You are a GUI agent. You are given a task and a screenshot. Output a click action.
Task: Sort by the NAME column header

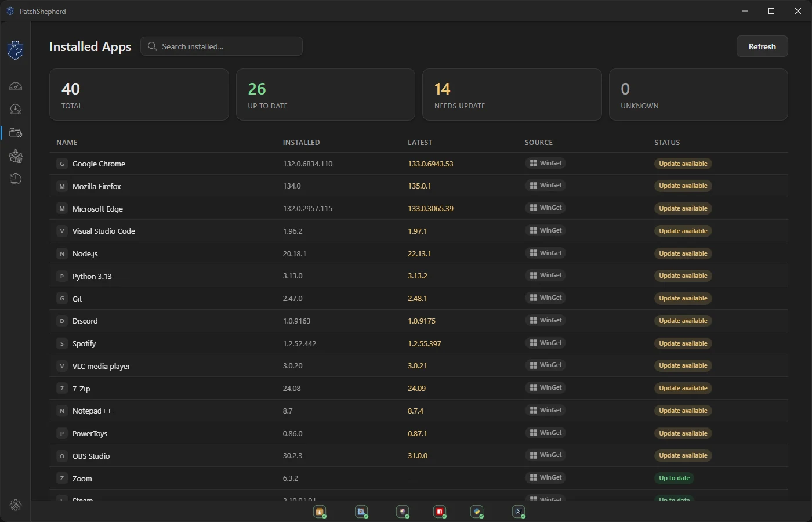67,142
